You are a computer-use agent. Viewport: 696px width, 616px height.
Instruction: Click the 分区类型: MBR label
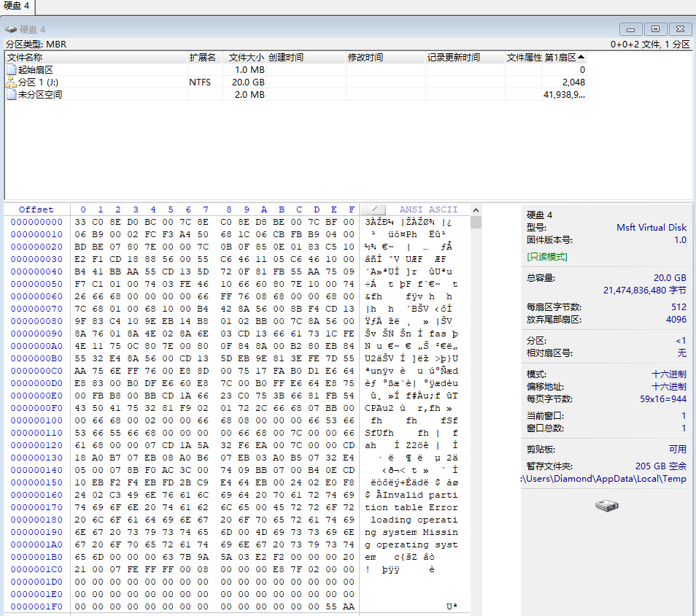point(36,44)
